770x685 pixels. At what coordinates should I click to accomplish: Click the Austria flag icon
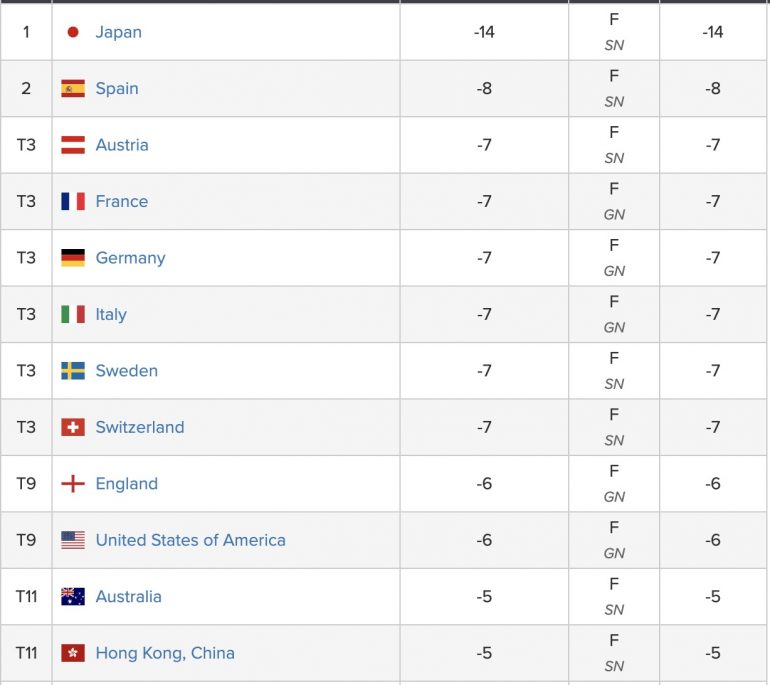(73, 145)
